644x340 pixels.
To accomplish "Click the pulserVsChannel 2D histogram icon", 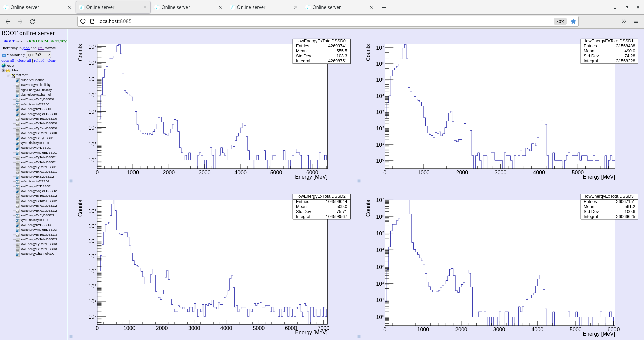I will (x=17, y=80).
